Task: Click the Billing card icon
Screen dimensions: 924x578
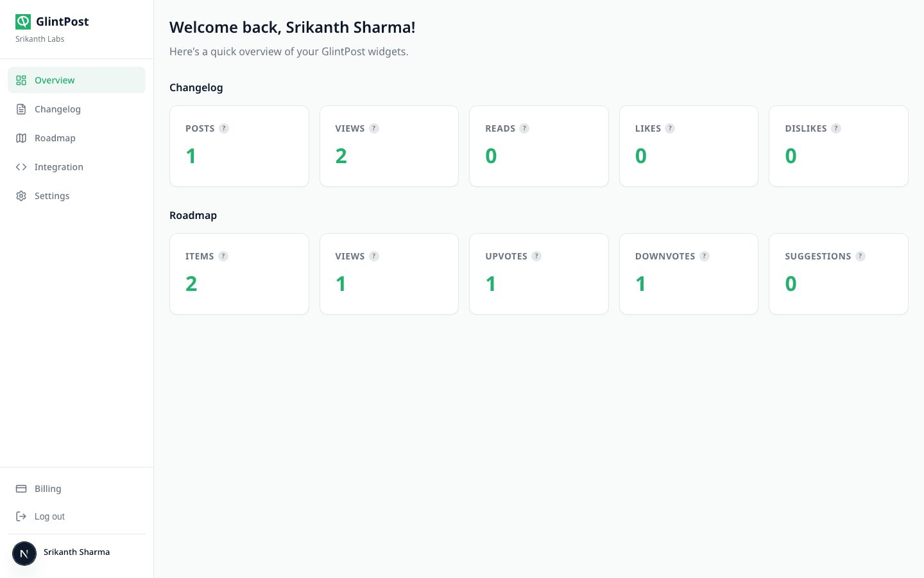Action: click(21, 489)
